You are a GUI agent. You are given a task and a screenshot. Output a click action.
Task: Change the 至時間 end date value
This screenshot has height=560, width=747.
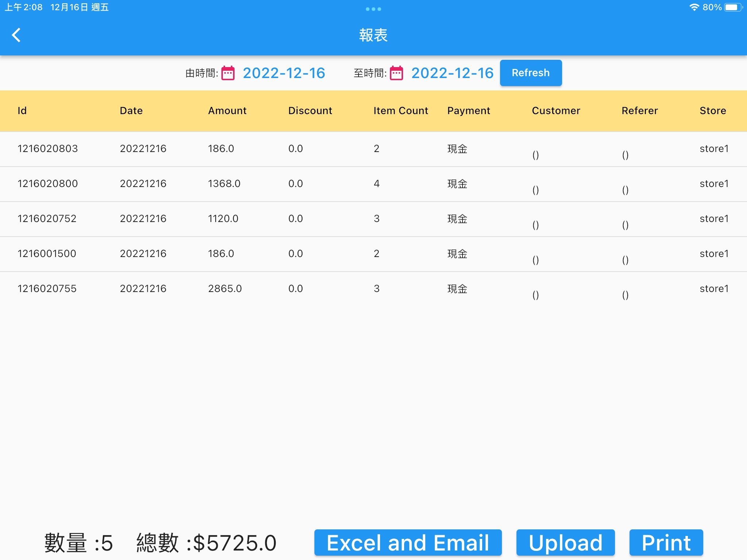point(452,73)
